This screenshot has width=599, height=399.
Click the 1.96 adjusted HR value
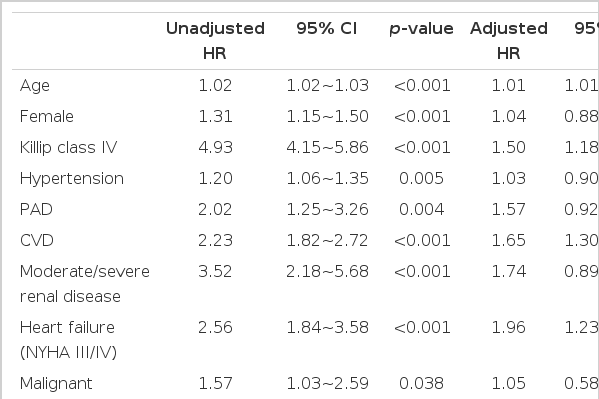pyautogui.click(x=508, y=328)
